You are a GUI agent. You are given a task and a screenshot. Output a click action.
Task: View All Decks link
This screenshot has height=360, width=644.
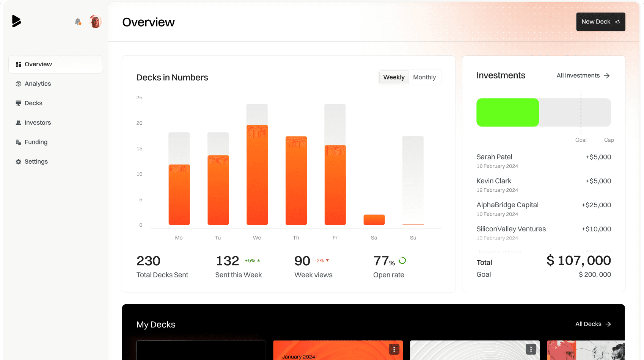tap(593, 324)
